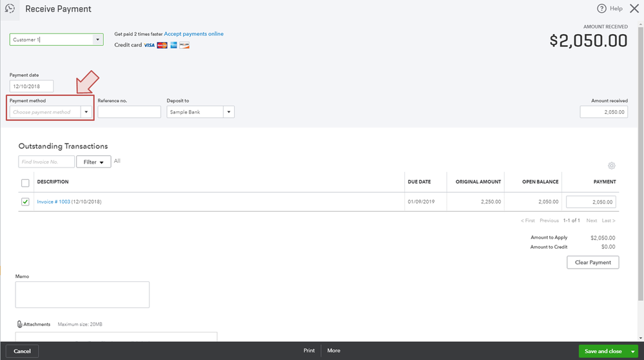This screenshot has width=644, height=360.
Task: Click Save and close button
Action: tap(603, 352)
